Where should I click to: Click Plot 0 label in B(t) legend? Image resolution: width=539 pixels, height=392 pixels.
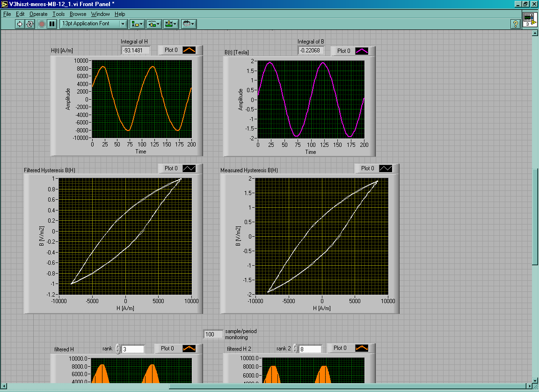tap(344, 51)
